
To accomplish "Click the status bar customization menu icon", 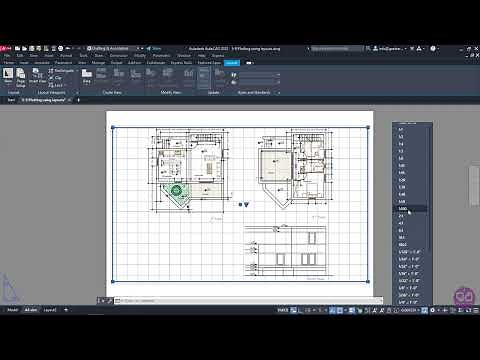I will tap(476, 310).
